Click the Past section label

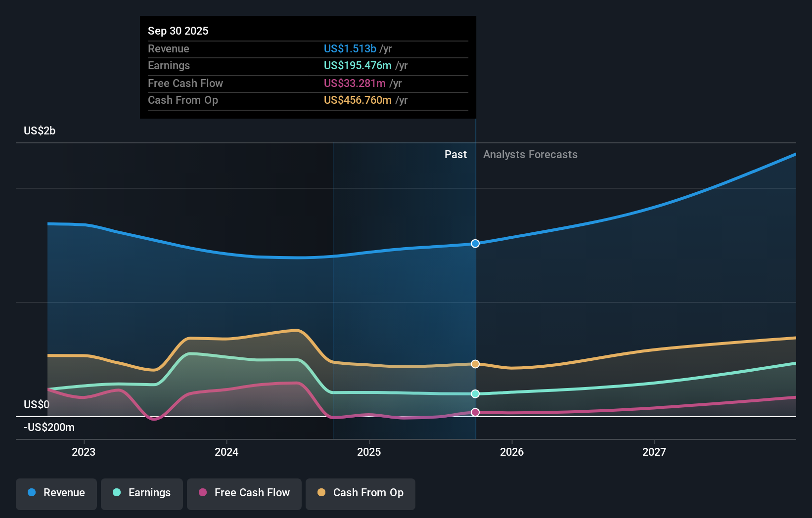coord(455,154)
